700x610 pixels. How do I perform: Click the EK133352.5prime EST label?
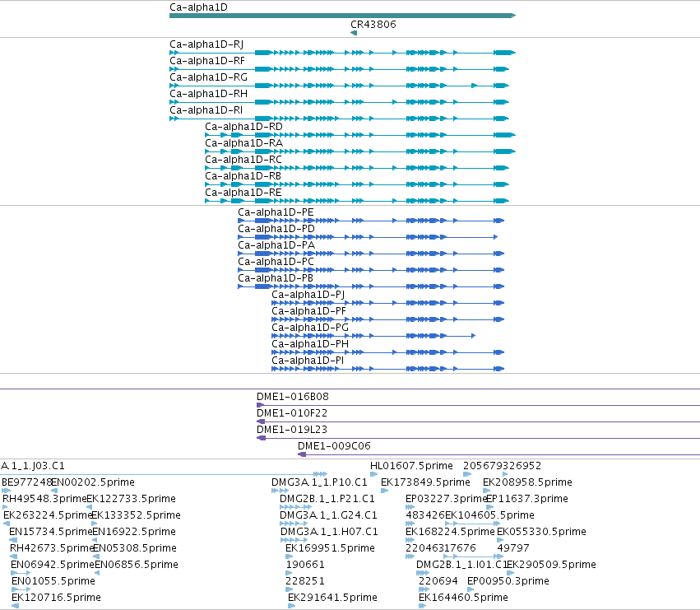coord(136,515)
